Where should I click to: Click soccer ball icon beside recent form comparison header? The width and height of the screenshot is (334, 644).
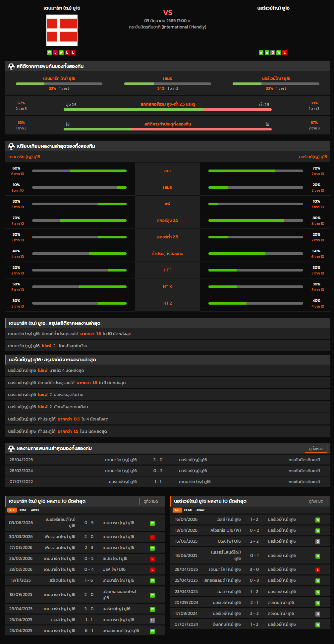pyautogui.click(x=11, y=146)
